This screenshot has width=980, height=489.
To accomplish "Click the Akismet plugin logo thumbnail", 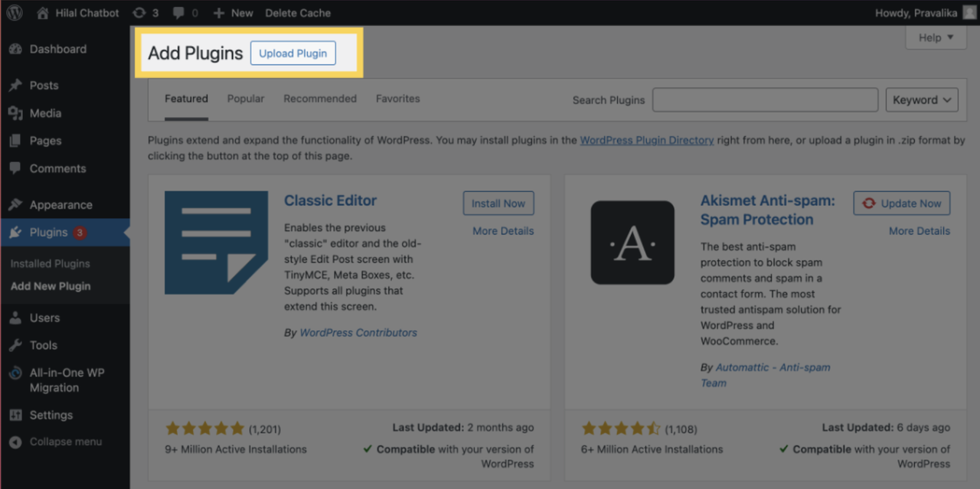I will coord(632,243).
